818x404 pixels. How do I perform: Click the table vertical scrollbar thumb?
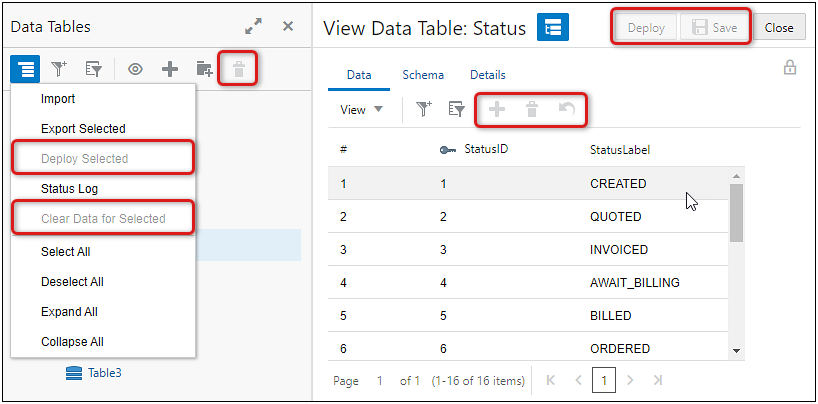point(736,213)
